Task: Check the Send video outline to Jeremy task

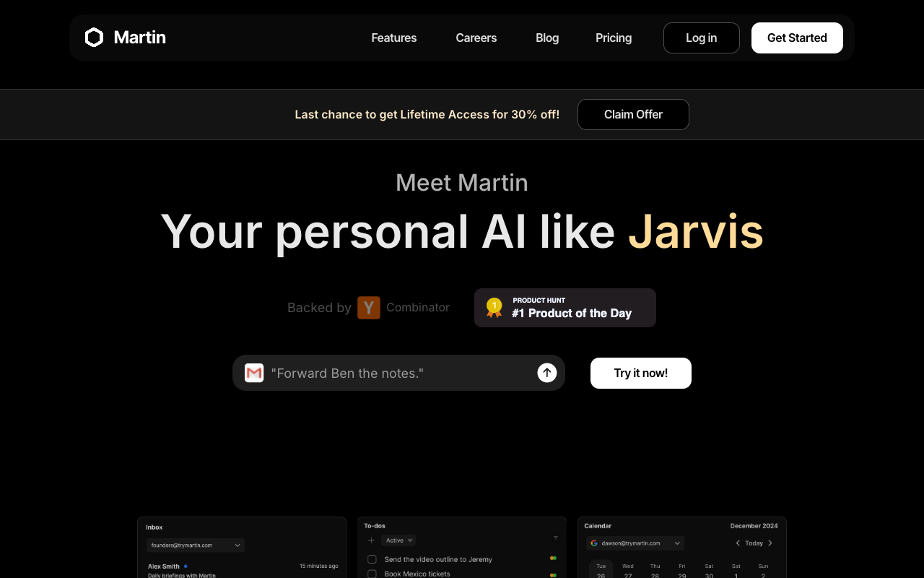Action: coord(372,558)
